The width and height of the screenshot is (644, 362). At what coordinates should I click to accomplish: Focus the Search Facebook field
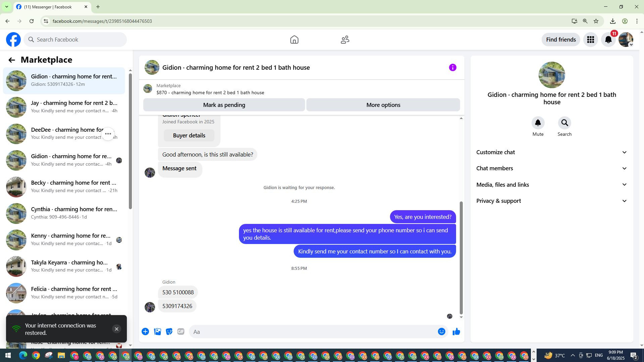75,40
